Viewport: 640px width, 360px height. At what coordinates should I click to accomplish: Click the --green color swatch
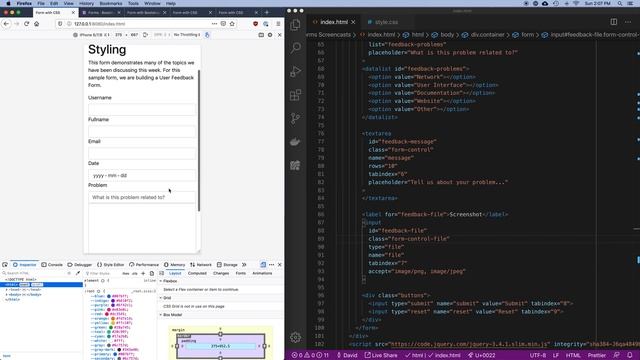111,327
